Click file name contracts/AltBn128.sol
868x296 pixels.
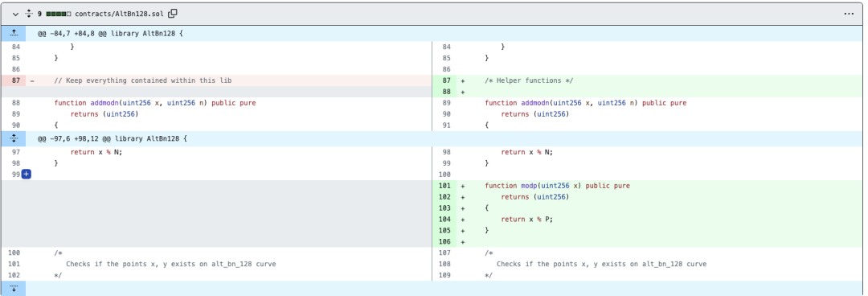pyautogui.click(x=120, y=14)
